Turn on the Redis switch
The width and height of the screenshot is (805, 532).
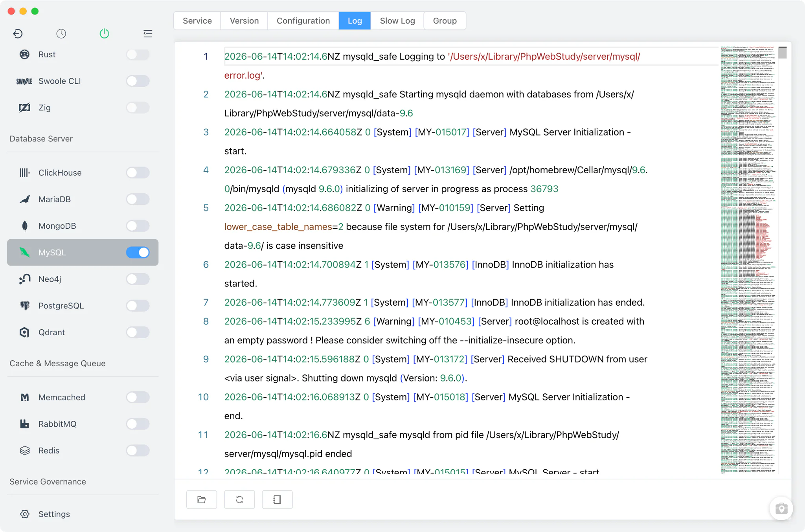(x=138, y=450)
